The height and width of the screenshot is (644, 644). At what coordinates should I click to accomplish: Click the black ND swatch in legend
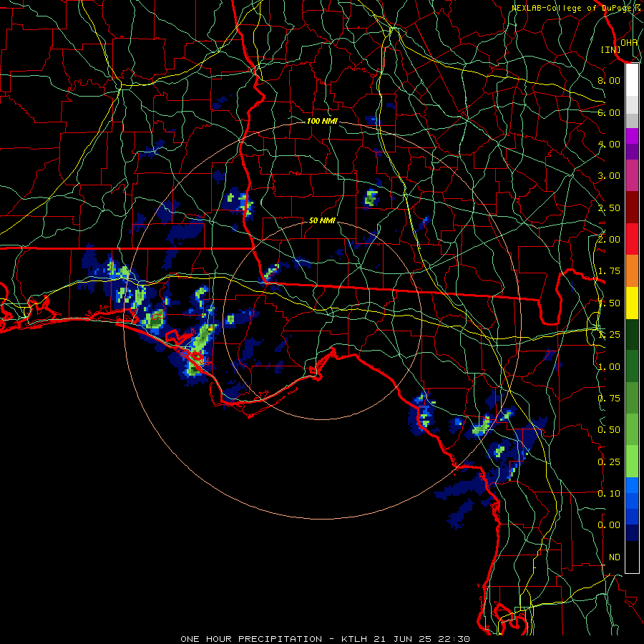coord(632,557)
